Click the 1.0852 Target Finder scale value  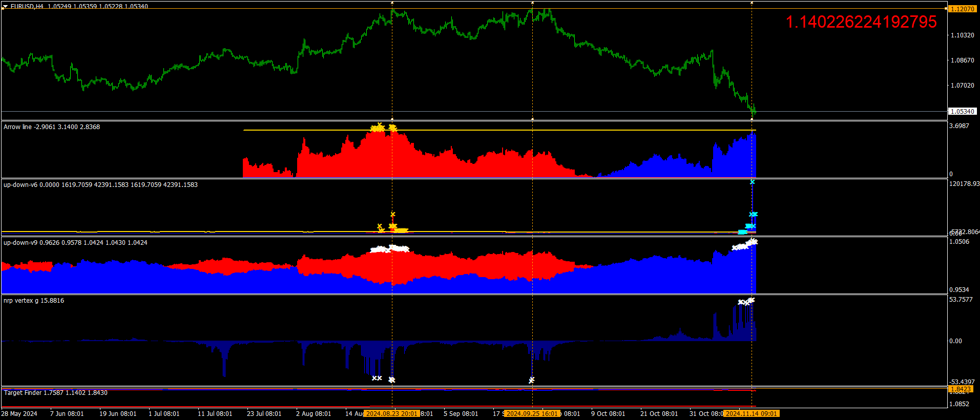(x=959, y=404)
